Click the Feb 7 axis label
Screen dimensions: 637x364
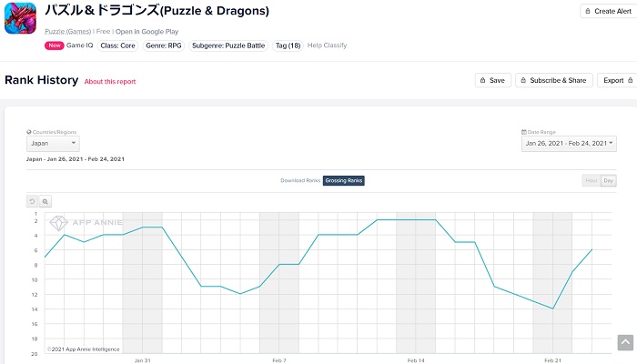279,360
